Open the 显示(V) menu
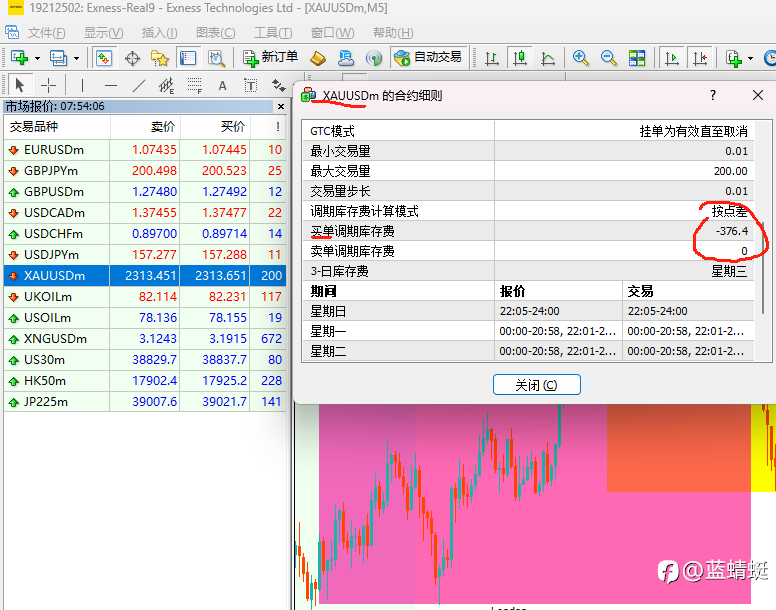The image size is (776, 610). click(x=103, y=33)
